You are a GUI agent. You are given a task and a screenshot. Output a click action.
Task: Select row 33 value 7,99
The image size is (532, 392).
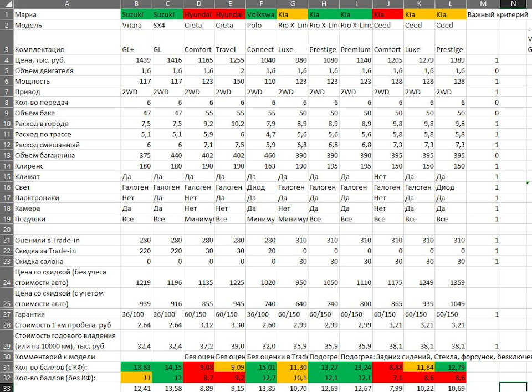388,388
